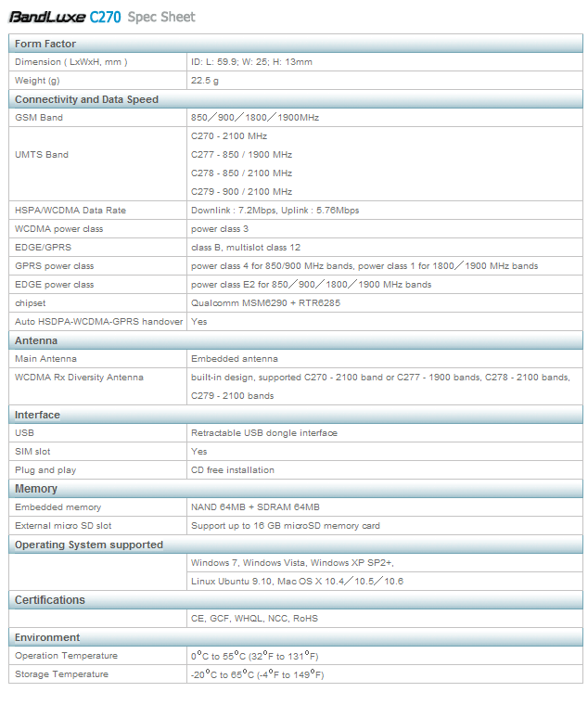The width and height of the screenshot is (588, 705).
Task: Click the BandLuxe C270 logo title
Action: coord(65,17)
